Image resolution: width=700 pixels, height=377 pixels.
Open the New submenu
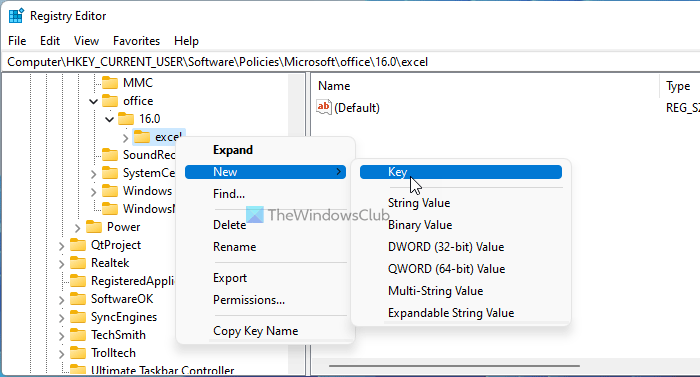[266, 172]
